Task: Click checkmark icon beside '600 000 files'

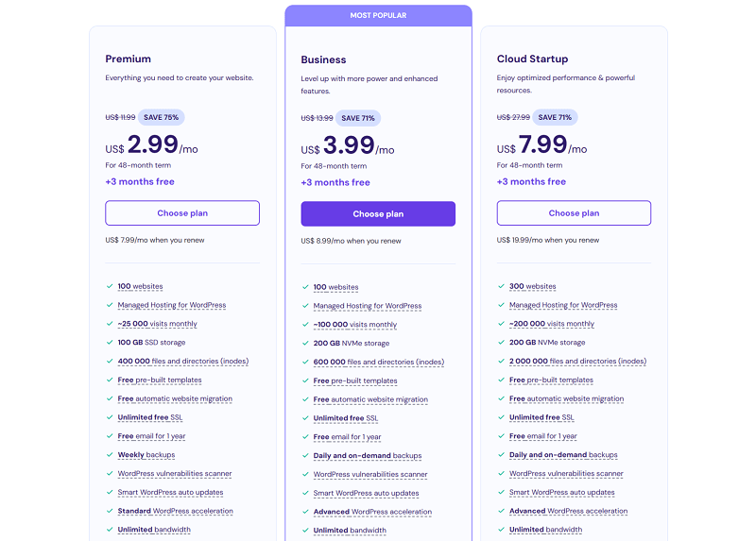Action: (305, 363)
